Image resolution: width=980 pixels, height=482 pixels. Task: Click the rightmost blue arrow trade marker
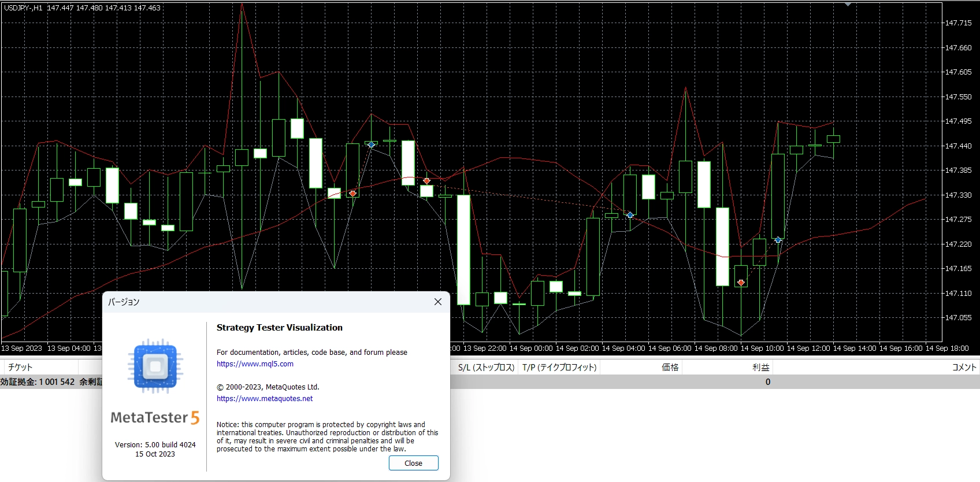pyautogui.click(x=778, y=239)
